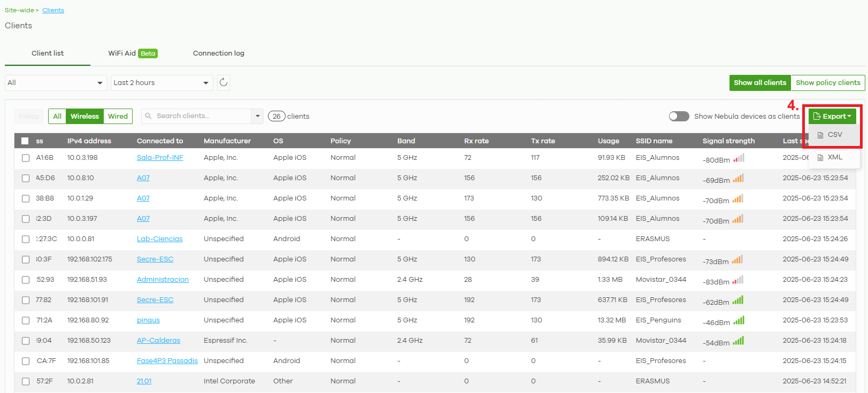Viewport: 868px width, 393px height.
Task: Sort by Manufacturer column header
Action: tap(227, 141)
